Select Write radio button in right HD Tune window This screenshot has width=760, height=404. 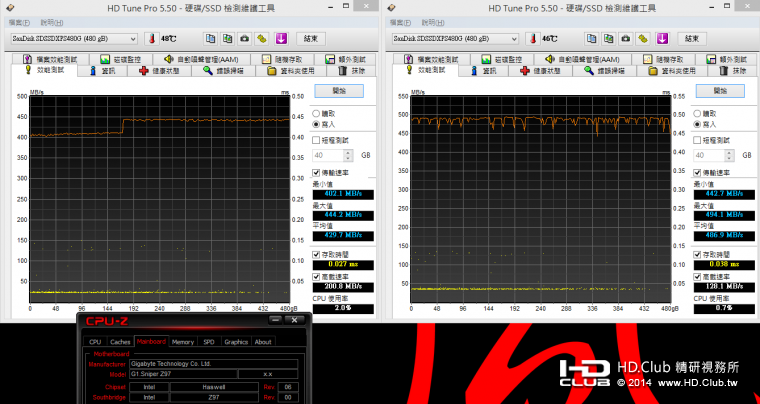[x=697, y=124]
